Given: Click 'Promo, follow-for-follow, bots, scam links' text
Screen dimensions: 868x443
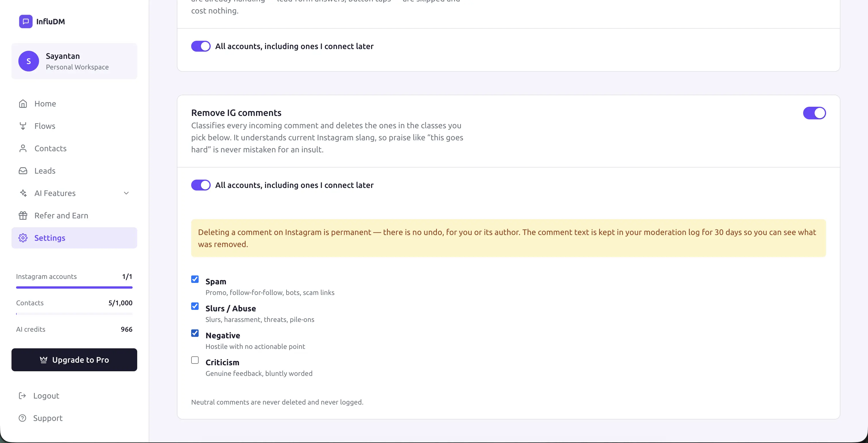Looking at the screenshot, I should tap(270, 292).
